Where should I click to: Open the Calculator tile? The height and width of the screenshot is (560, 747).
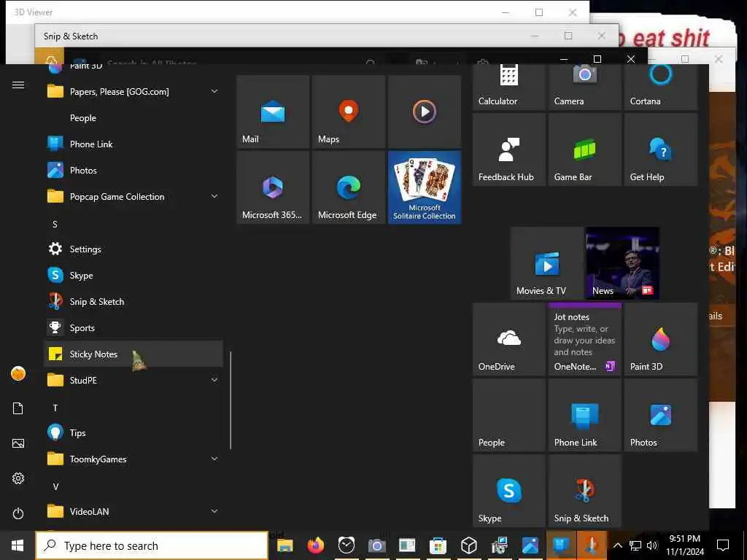508,87
